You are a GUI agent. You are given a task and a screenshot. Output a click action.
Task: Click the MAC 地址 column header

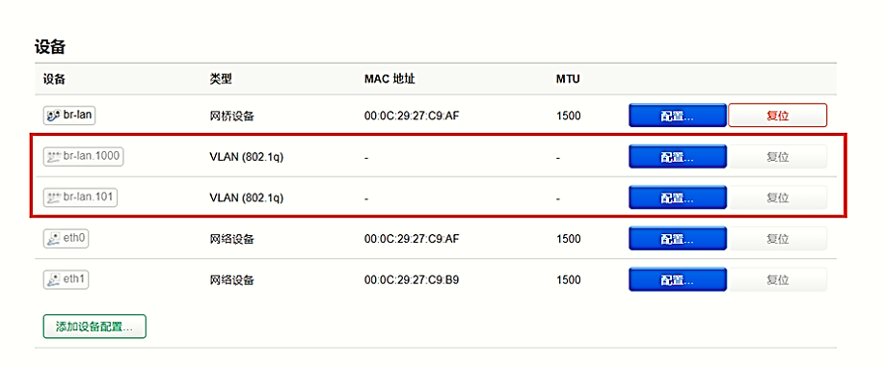pos(390,79)
